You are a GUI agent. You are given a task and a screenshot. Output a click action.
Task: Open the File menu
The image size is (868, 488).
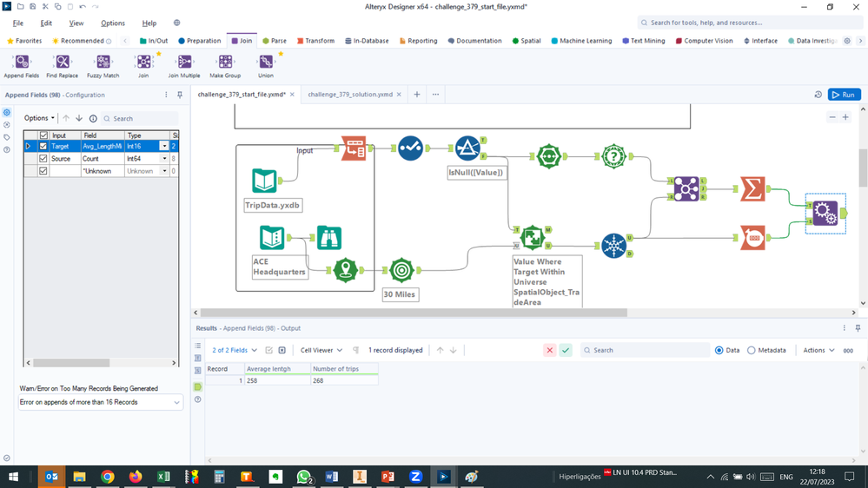coord(17,23)
